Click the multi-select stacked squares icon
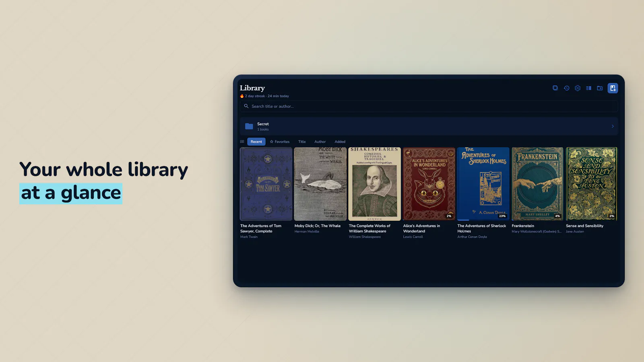Image resolution: width=644 pixels, height=362 pixels. click(x=555, y=88)
